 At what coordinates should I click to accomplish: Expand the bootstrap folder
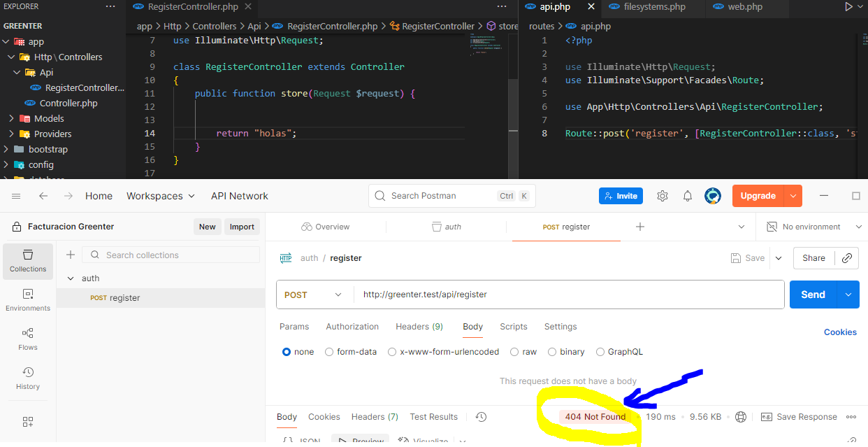pos(6,150)
